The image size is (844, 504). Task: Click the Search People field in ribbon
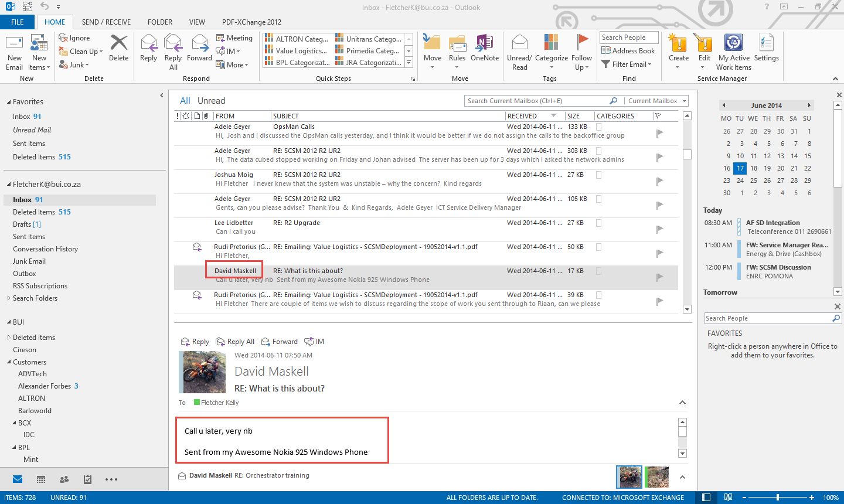pos(628,38)
